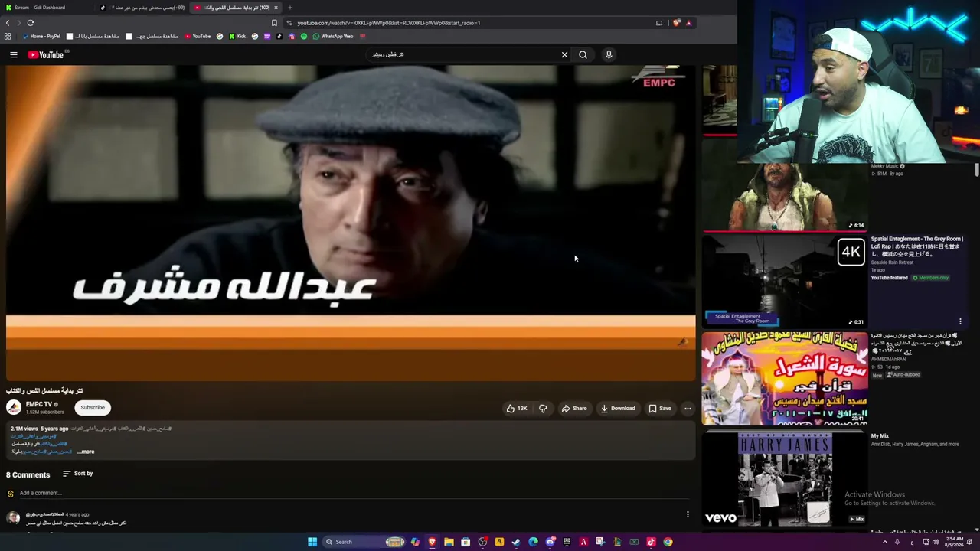Go to YouTube home via the logo

[46, 54]
